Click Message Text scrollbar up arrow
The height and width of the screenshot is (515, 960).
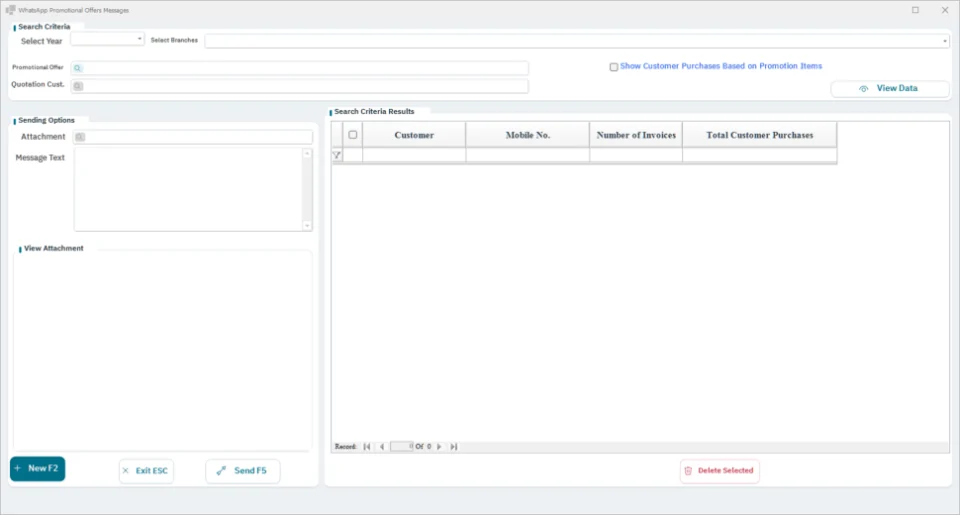pos(307,154)
